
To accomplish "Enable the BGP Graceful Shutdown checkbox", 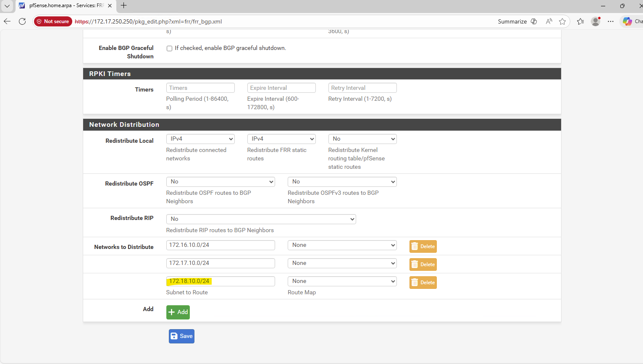I will [169, 48].
